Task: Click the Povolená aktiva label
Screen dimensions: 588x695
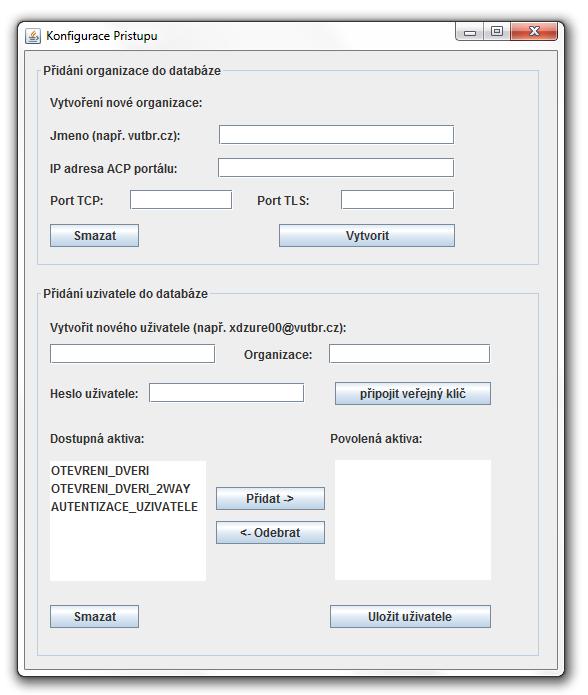Action: (x=376, y=439)
